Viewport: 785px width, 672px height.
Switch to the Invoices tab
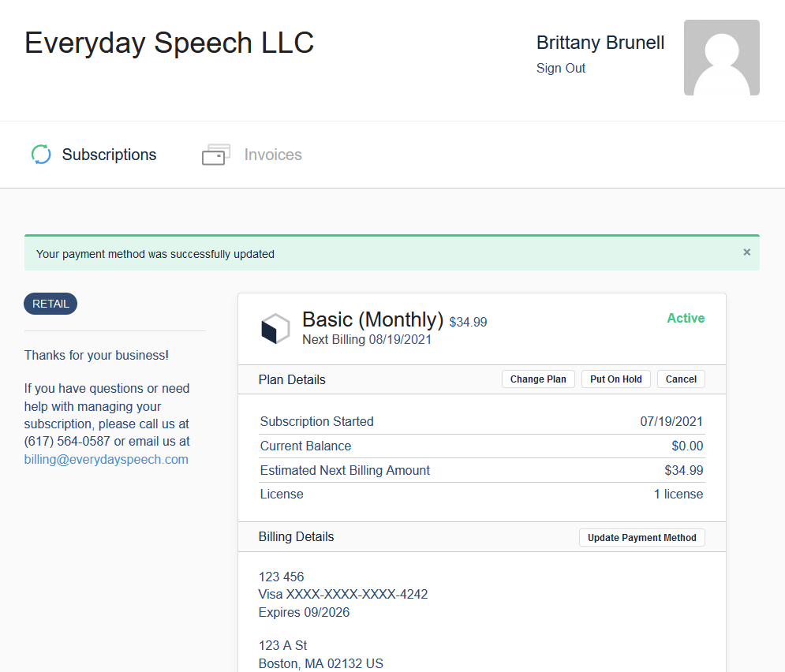click(x=273, y=155)
